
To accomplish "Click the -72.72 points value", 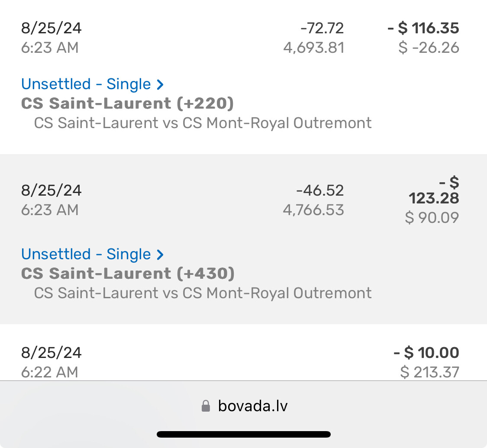I will (322, 29).
